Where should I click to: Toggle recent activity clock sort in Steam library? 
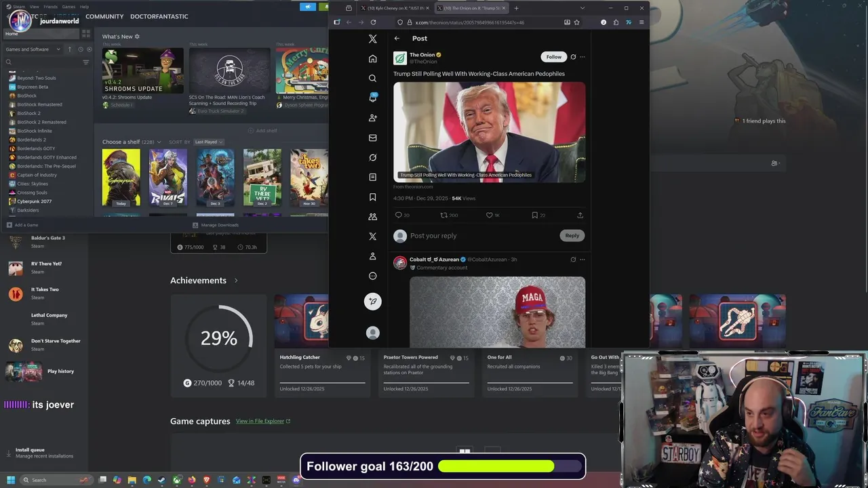point(80,49)
